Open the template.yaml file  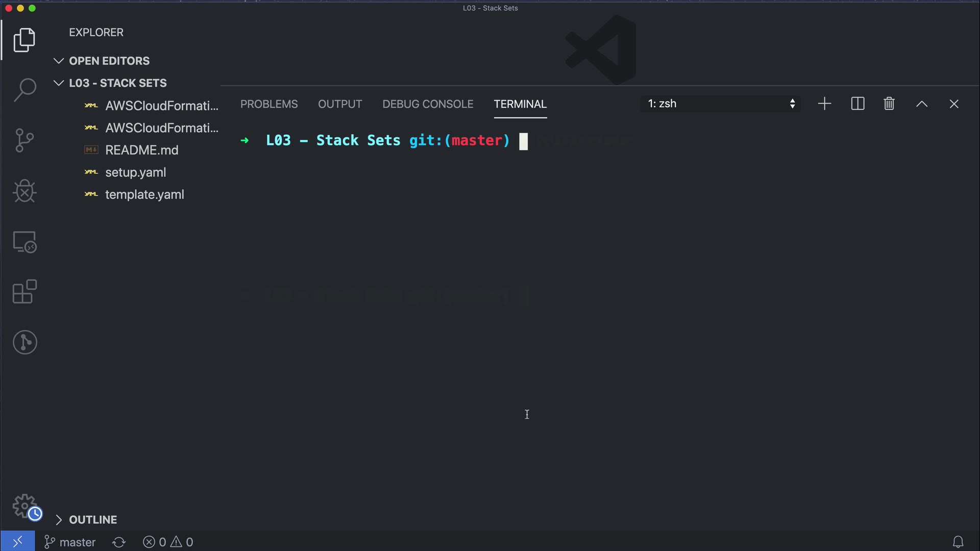[144, 195]
